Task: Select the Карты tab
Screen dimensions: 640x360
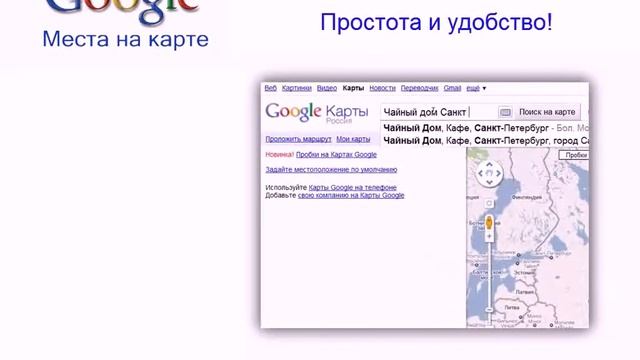Action: [353, 88]
